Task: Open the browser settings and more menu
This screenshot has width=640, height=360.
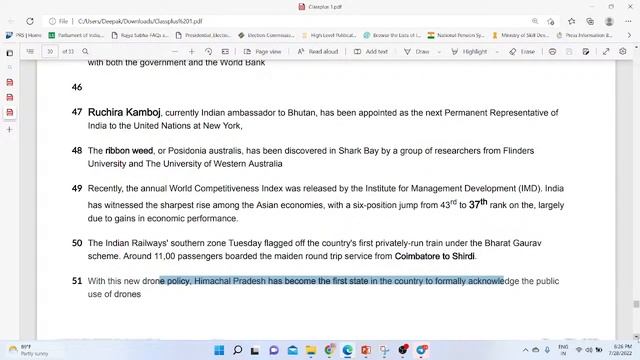Action: pos(628,21)
